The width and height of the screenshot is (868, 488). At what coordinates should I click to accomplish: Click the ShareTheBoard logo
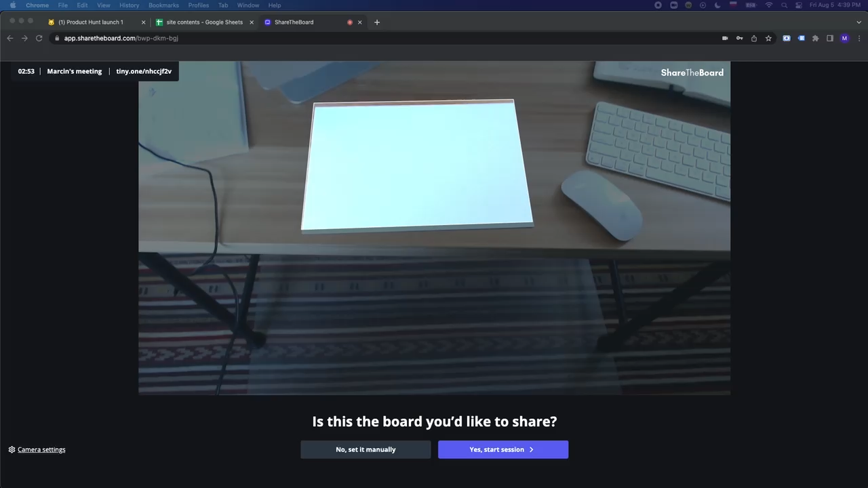[x=692, y=73]
